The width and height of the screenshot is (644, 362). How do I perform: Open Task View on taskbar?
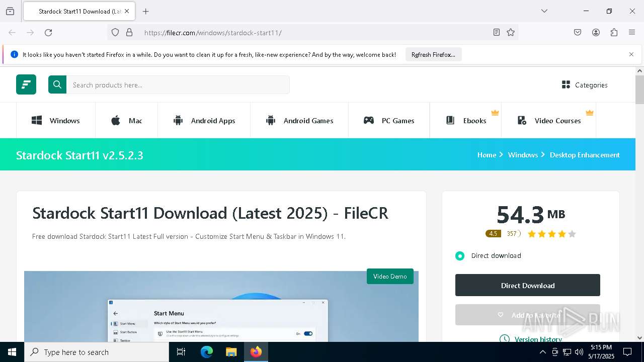point(181,352)
